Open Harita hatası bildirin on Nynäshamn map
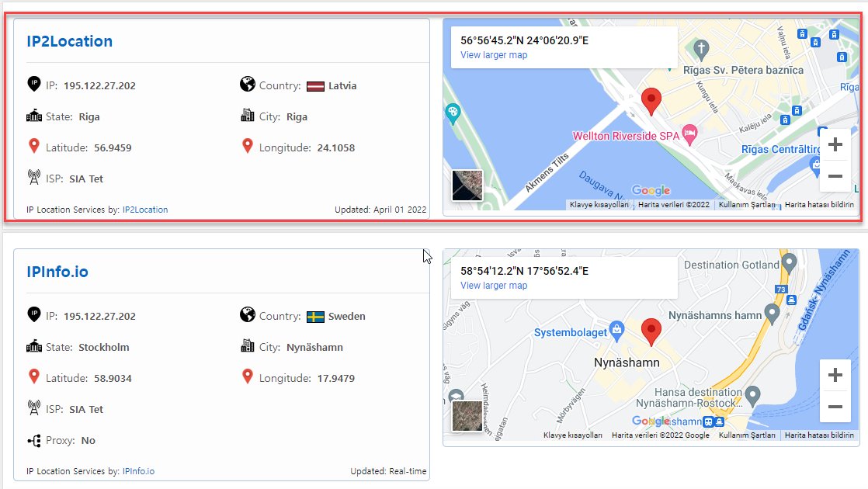Image resolution: width=868 pixels, height=489 pixels. pyautogui.click(x=819, y=435)
